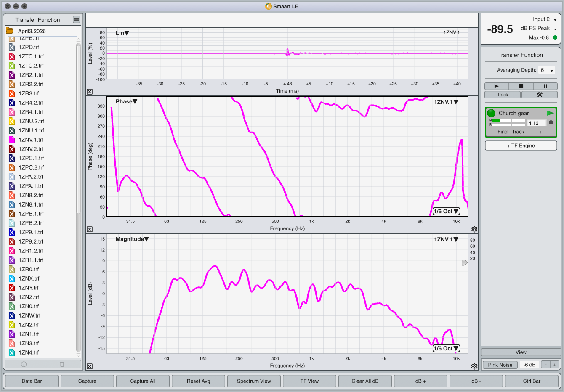Click the April3.2026 folder icon
This screenshot has height=392, width=564.
9,31
